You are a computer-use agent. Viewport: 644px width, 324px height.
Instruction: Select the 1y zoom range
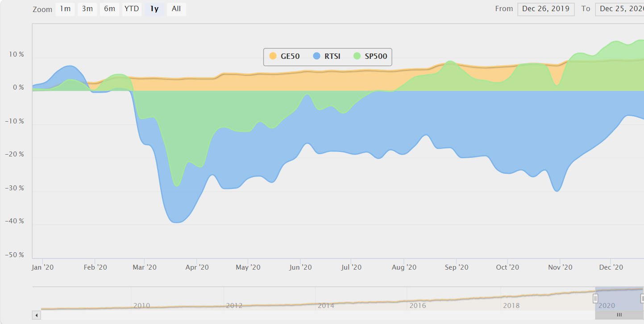coord(154,9)
